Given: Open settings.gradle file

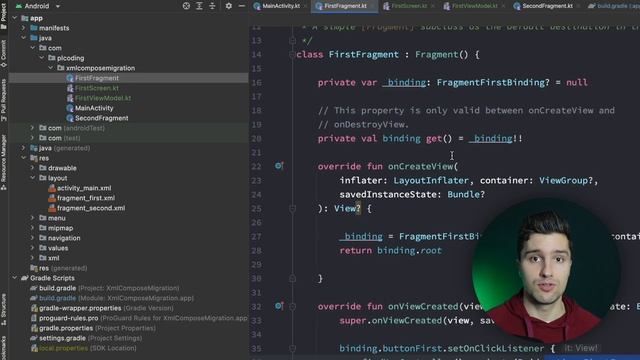Looking at the screenshot, I should (x=87, y=338).
